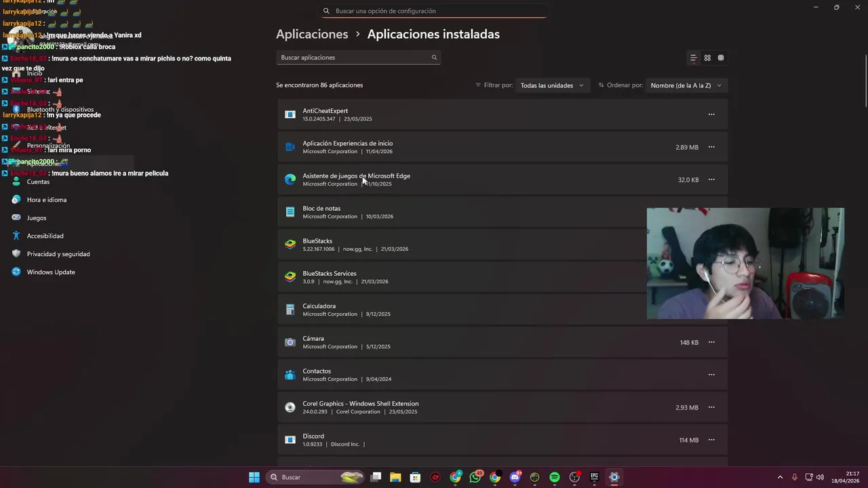
Task: Open the volume control in system tray
Action: (820, 477)
